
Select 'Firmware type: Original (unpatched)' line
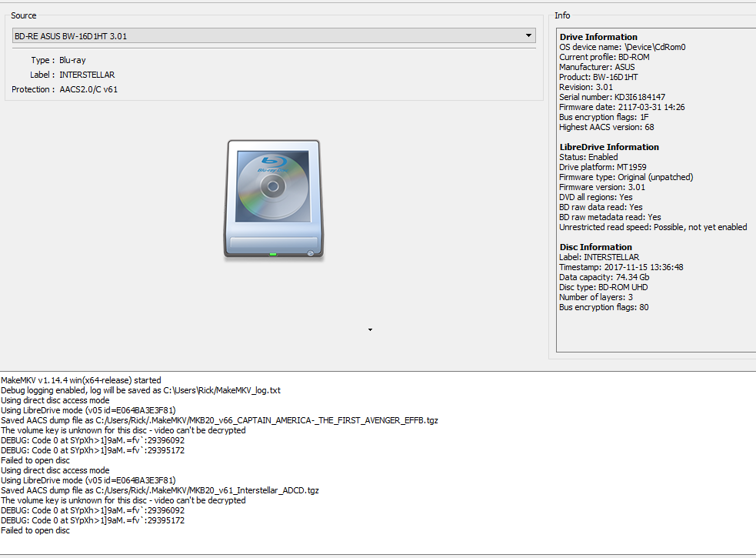pos(626,177)
